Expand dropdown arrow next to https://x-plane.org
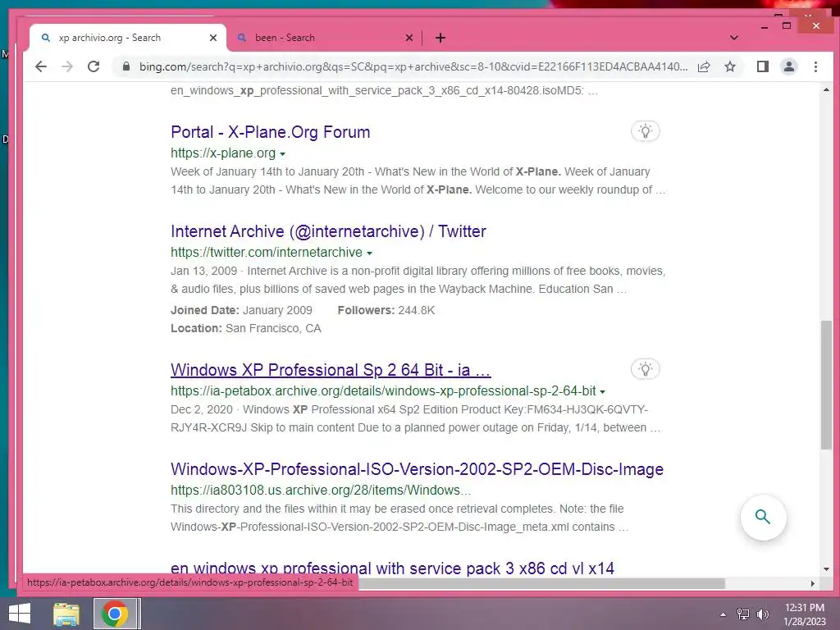 pos(283,153)
